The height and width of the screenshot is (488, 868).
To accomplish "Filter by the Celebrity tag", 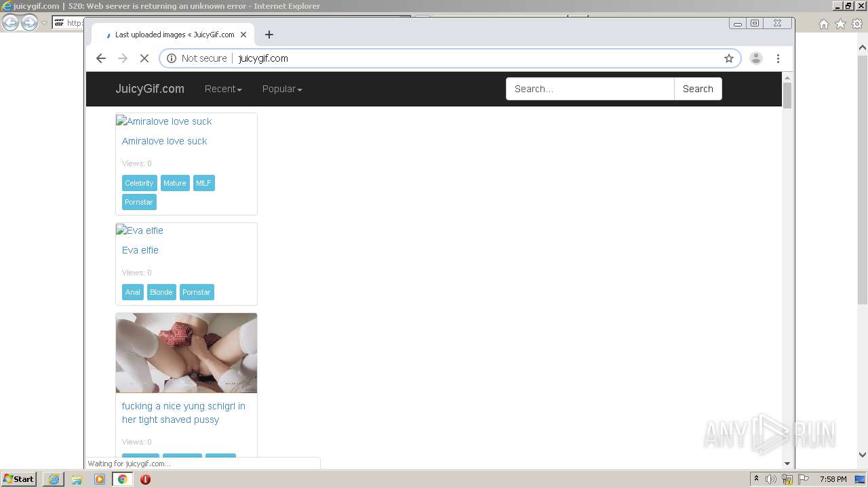I will 140,183.
